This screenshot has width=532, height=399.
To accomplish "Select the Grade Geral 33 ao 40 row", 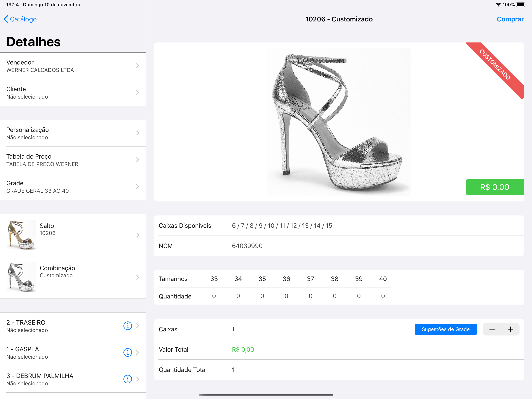I will pyautogui.click(x=73, y=186).
